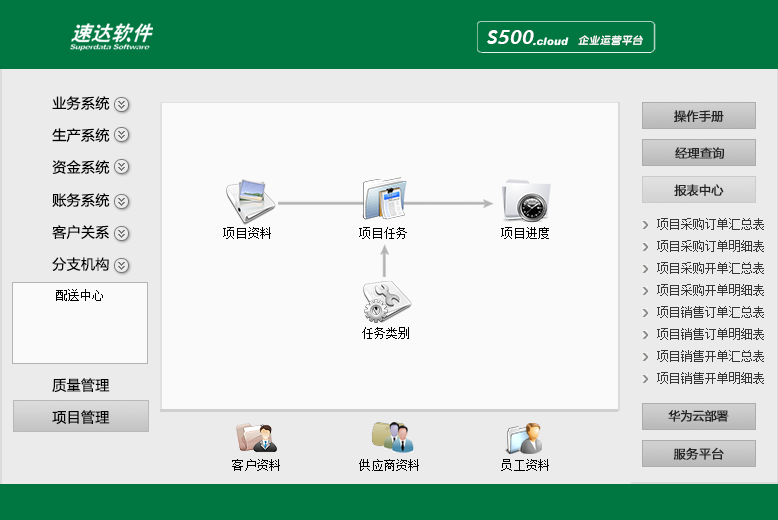
Task: Open the 项目采购开单汇总表 report link
Action: pyautogui.click(x=710, y=268)
